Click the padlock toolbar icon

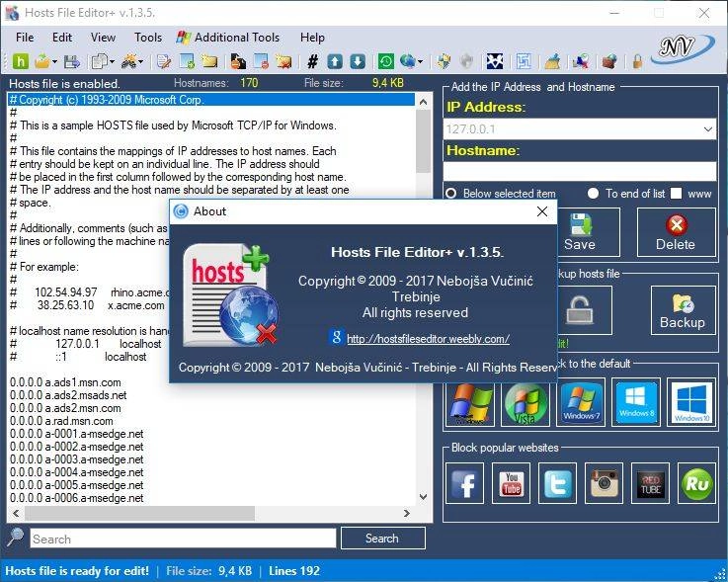pyautogui.click(x=638, y=61)
